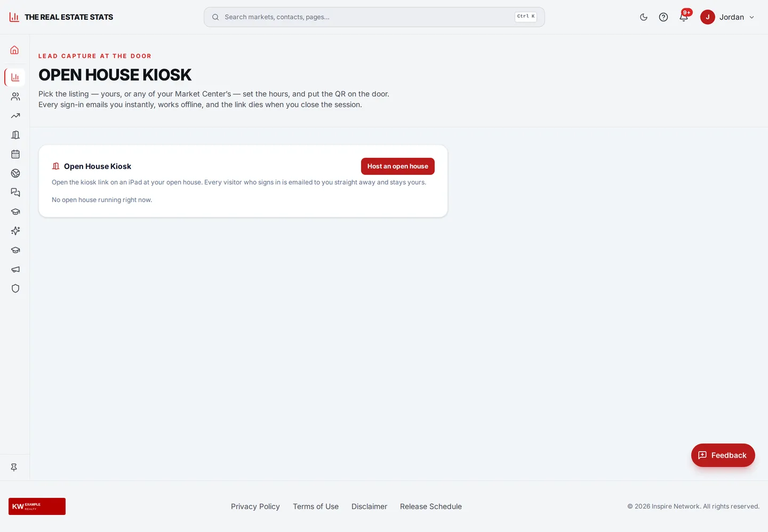
Task: Select the active bar chart sidebar icon
Action: coord(15,77)
